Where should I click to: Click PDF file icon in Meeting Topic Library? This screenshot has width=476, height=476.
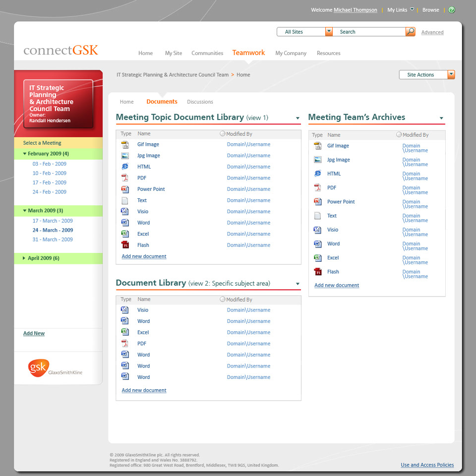pos(125,178)
